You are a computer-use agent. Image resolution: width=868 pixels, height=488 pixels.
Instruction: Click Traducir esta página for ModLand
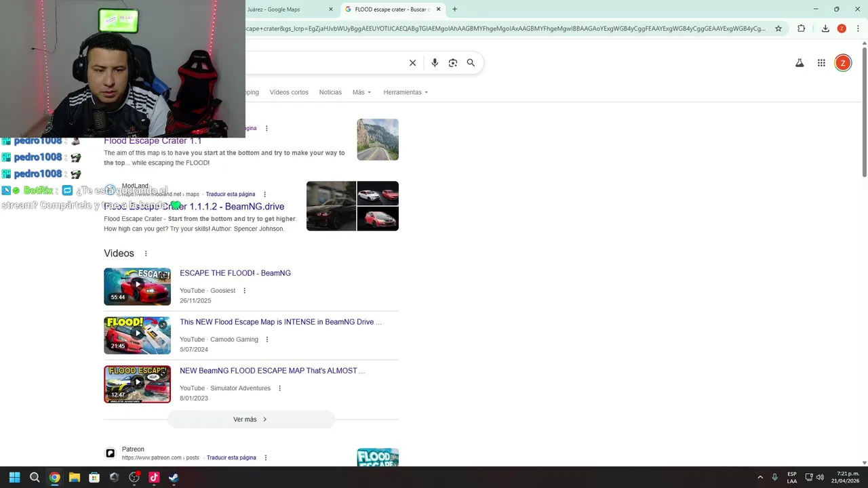pos(231,195)
